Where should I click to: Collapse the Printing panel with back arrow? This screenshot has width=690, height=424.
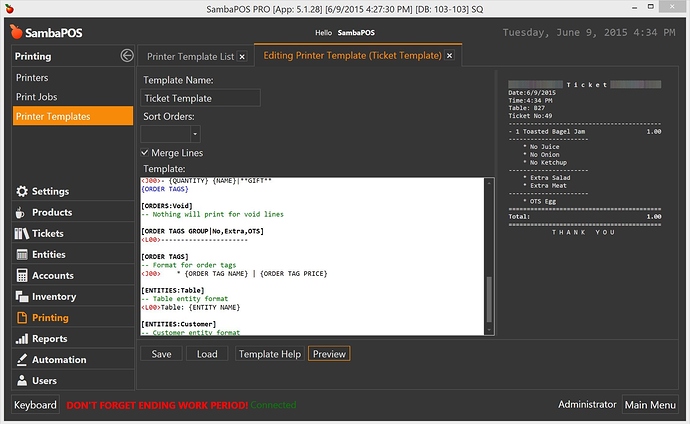click(x=127, y=56)
